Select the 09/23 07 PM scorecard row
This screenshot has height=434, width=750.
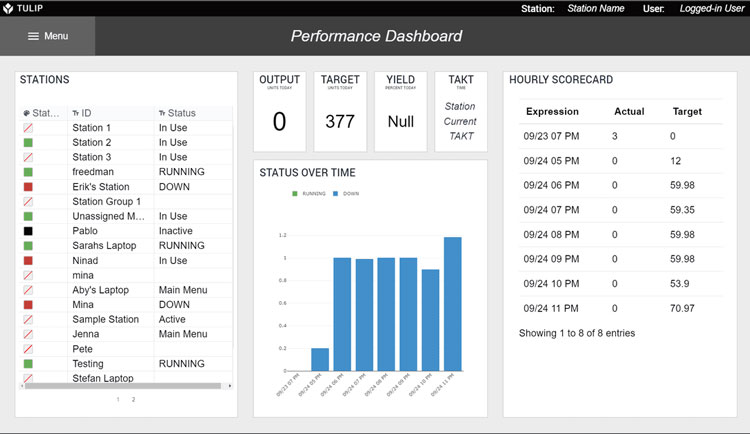pyautogui.click(x=620, y=136)
